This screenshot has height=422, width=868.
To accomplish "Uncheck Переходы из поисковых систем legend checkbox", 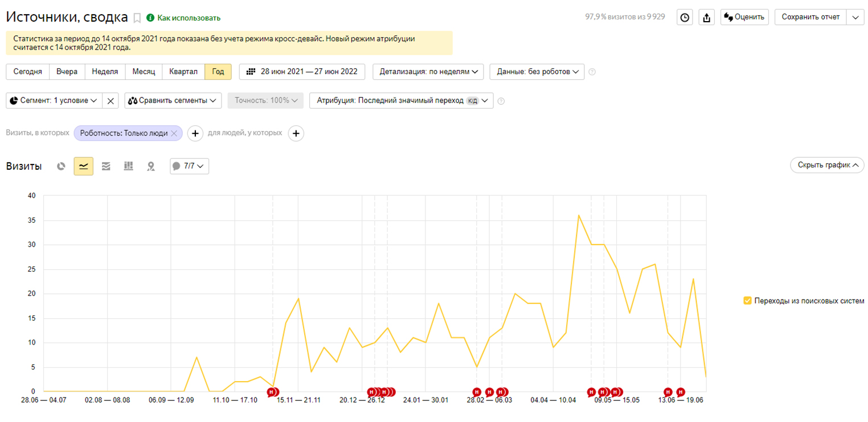I will point(747,301).
